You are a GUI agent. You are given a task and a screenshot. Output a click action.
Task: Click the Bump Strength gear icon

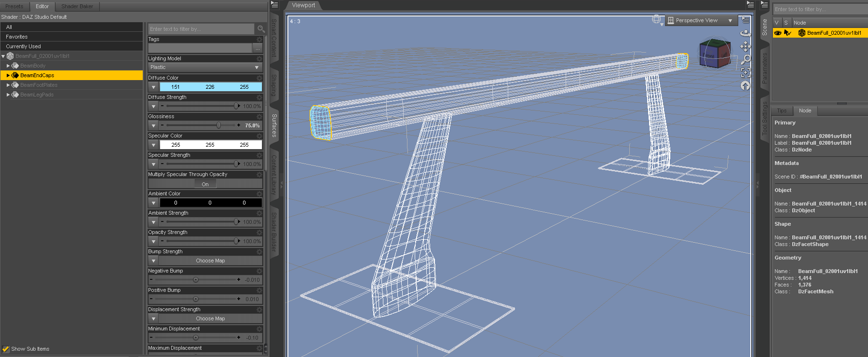pyautogui.click(x=259, y=252)
